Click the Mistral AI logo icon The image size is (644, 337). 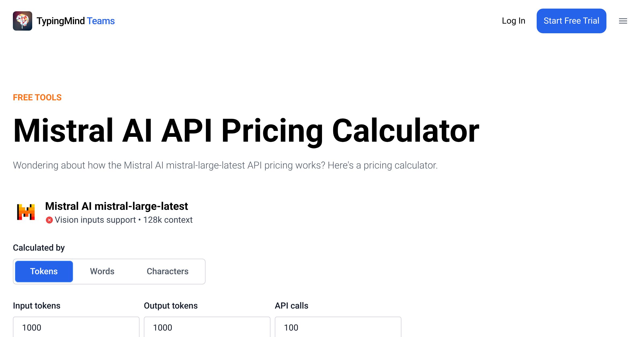click(26, 212)
